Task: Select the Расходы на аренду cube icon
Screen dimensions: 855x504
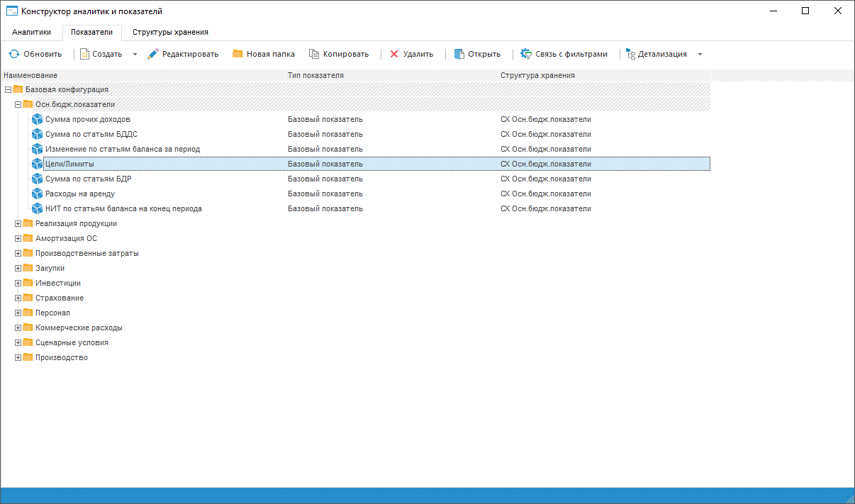Action: pyautogui.click(x=38, y=194)
